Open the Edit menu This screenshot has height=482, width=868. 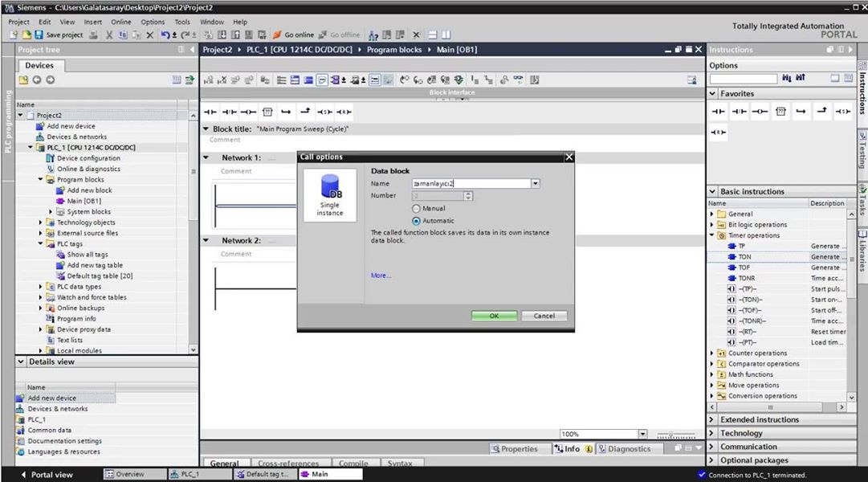point(45,22)
